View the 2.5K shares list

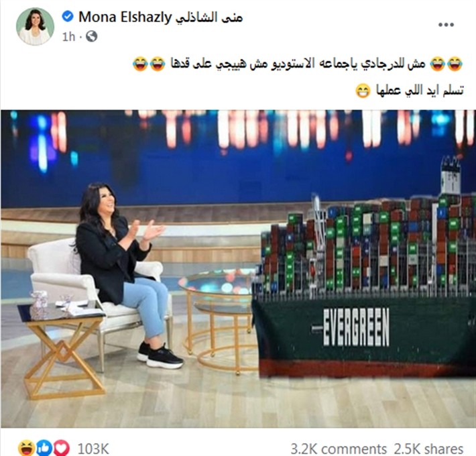428,449
